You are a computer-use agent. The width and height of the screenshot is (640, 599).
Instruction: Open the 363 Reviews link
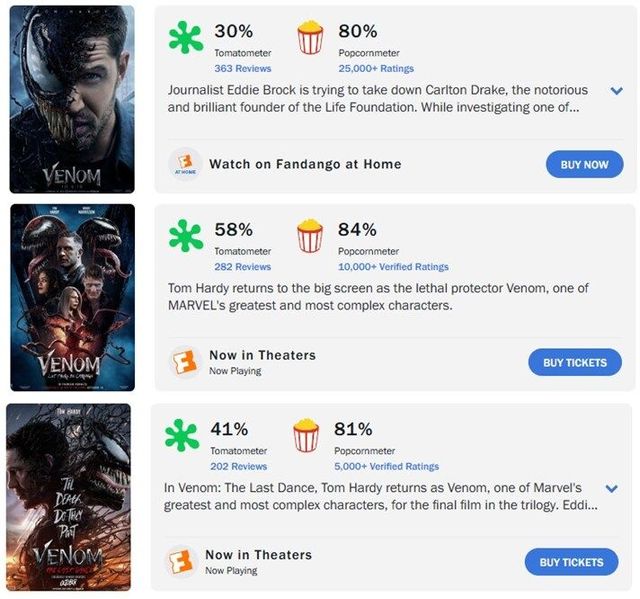point(243,68)
